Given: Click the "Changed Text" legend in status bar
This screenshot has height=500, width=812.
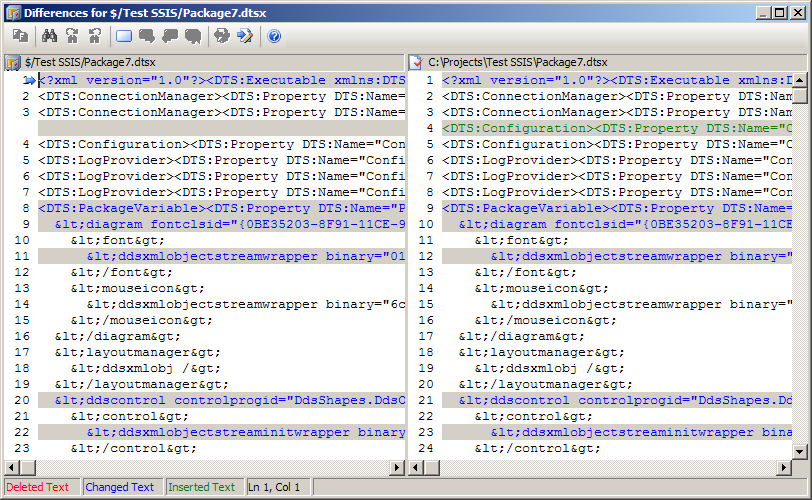Looking at the screenshot, I should [120, 487].
